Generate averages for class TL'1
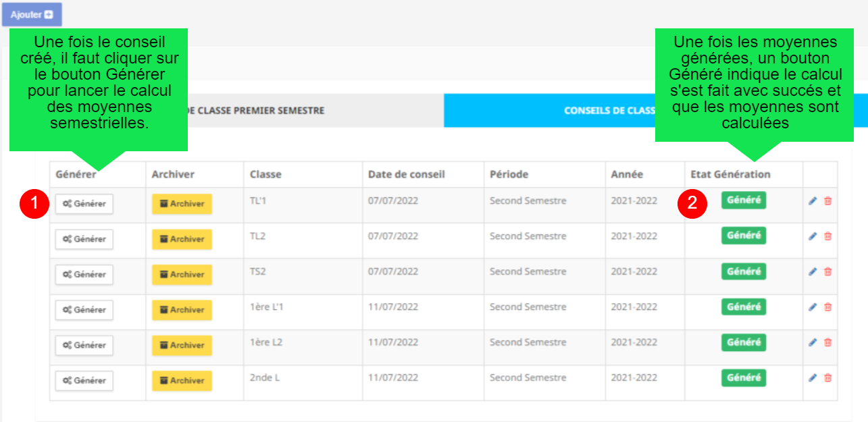Screen dimensions: 868x422 [x=84, y=204]
